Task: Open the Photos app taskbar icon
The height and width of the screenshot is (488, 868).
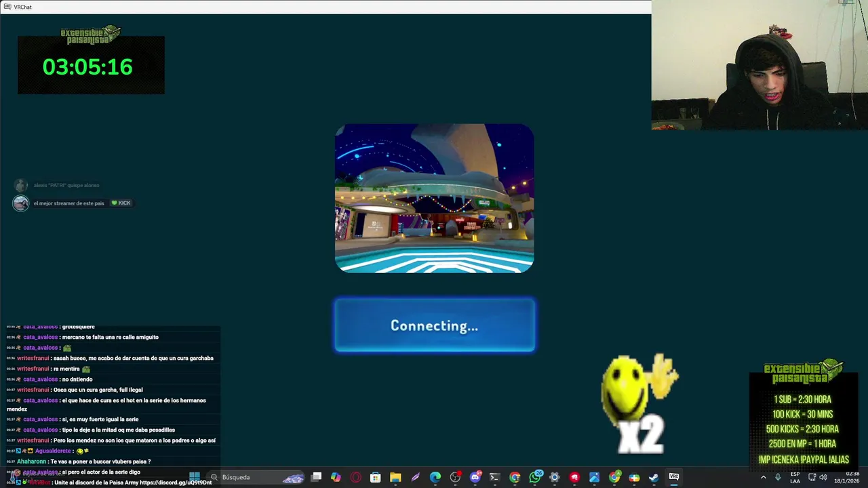Action: (594, 477)
